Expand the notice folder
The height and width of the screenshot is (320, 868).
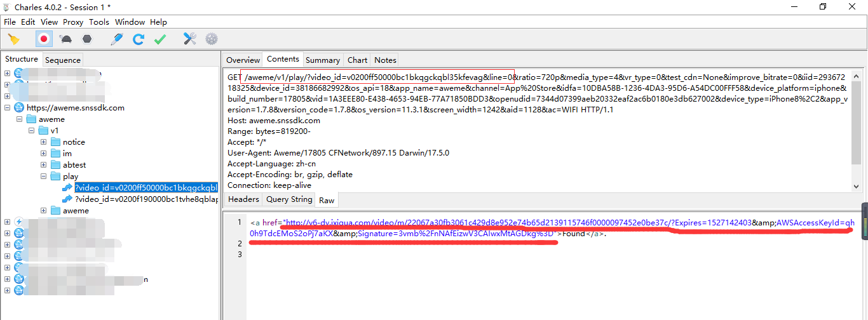43,142
